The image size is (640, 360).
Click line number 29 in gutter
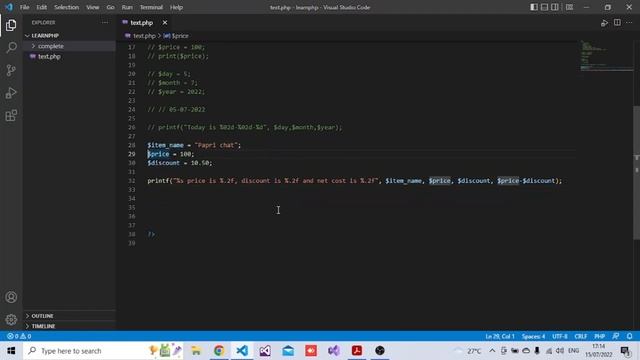click(131, 154)
